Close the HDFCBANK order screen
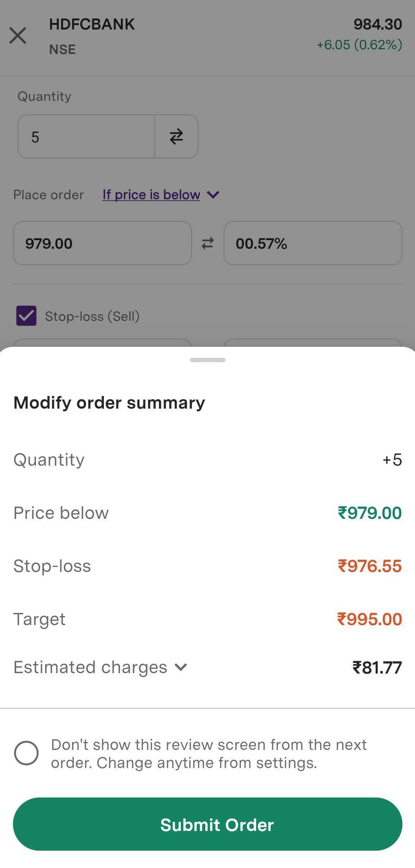Image resolution: width=415 pixels, height=868 pixels. pos(18,35)
